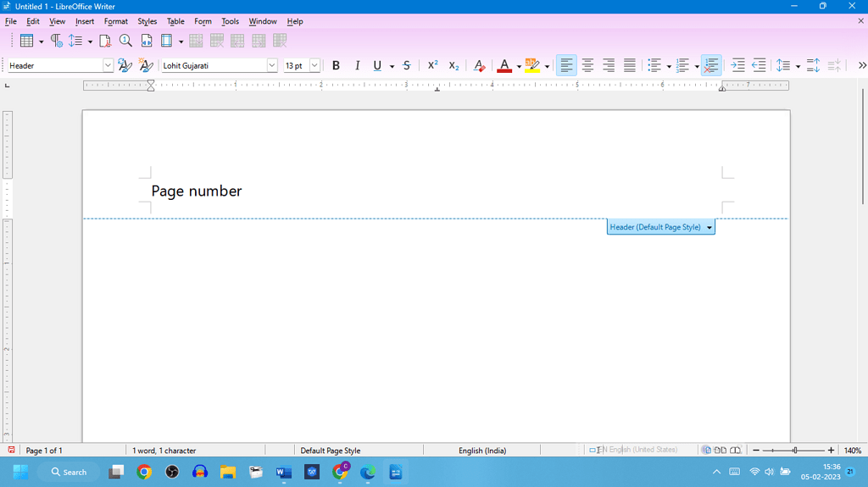Expand the underline style dropdown arrow
868x487 pixels.
pos(392,66)
